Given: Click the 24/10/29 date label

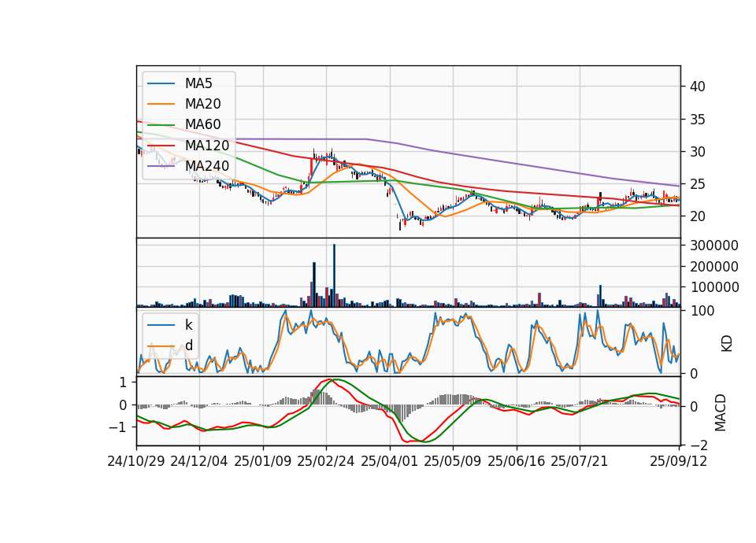Looking at the screenshot, I should coord(136,461).
